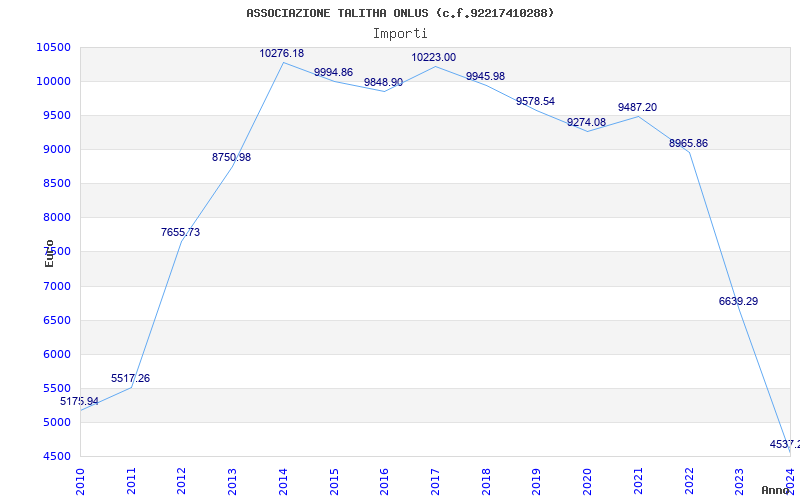
Task: Click x-axis year 2012
Action: [182, 481]
